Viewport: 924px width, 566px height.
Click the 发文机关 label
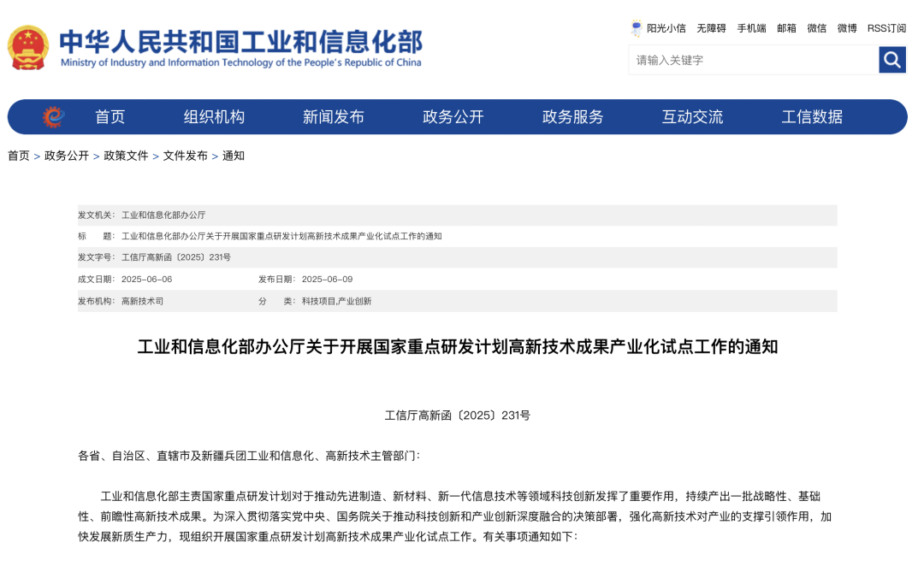(x=96, y=215)
